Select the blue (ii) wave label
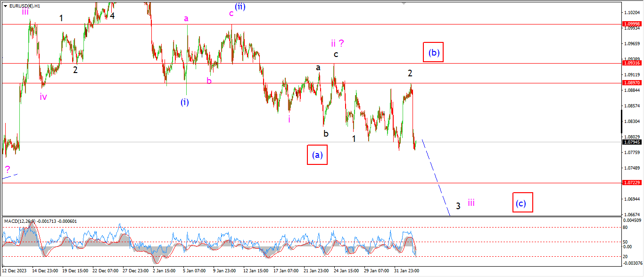This screenshot has width=644, height=277. pyautogui.click(x=239, y=7)
